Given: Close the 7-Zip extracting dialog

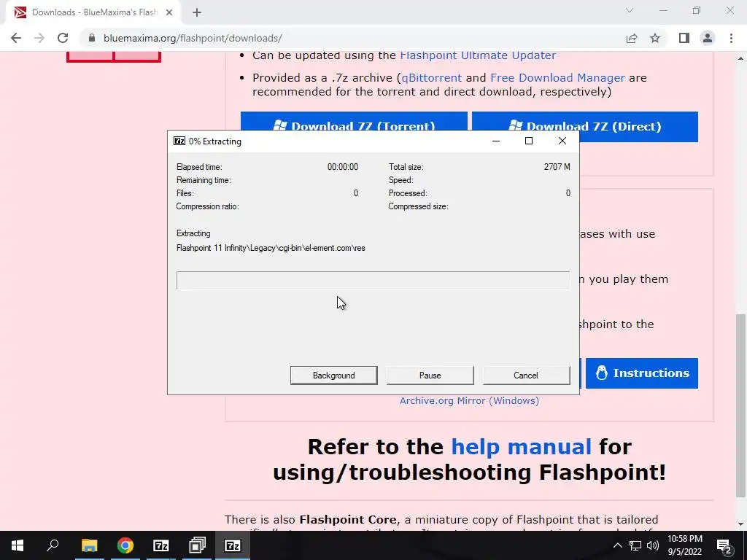Looking at the screenshot, I should [562, 141].
